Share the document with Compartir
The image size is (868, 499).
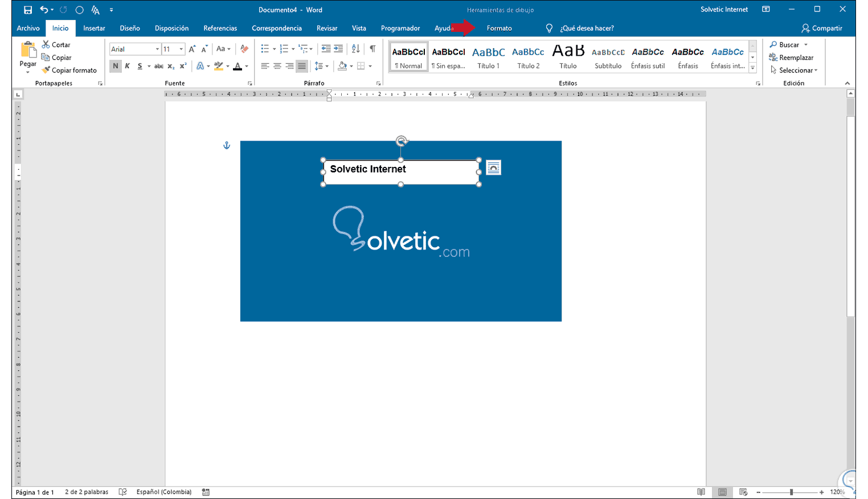tap(821, 28)
